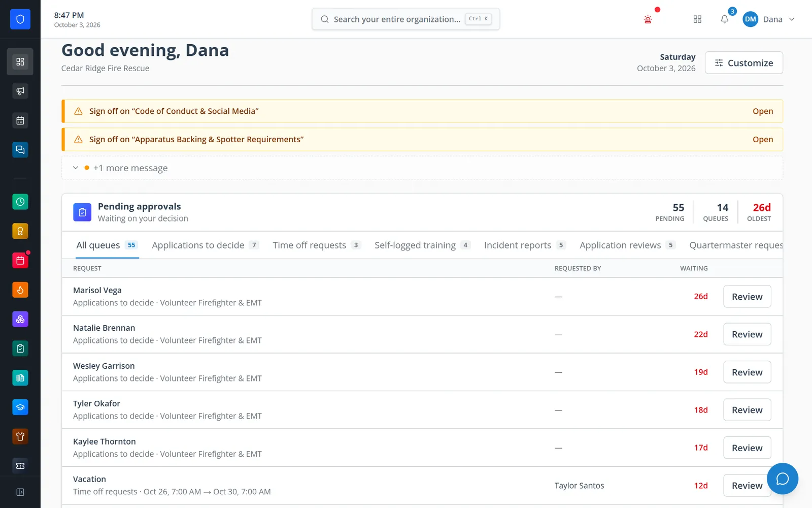Switch to the All queues tab
812x508 pixels.
(x=107, y=245)
